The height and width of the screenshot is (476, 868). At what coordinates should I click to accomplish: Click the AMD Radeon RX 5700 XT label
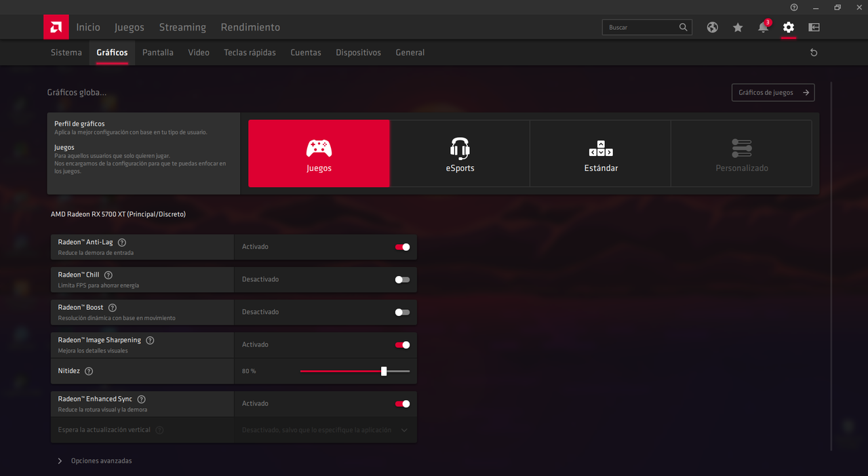(x=118, y=214)
